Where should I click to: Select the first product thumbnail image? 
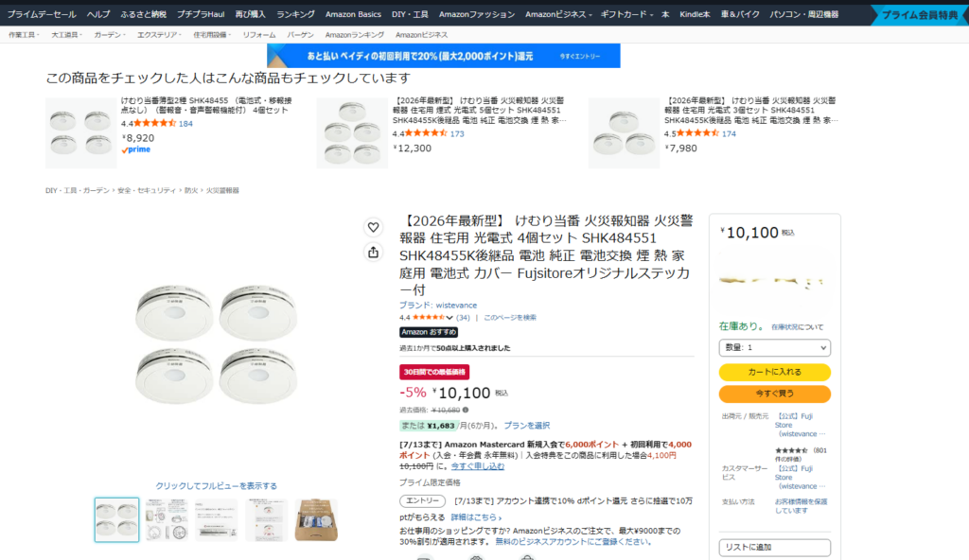(116, 520)
